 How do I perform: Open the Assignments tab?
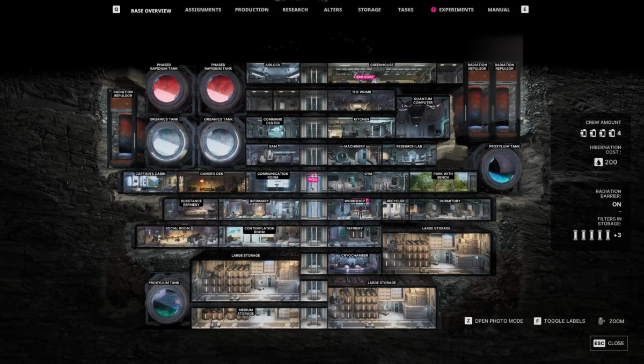pyautogui.click(x=203, y=10)
